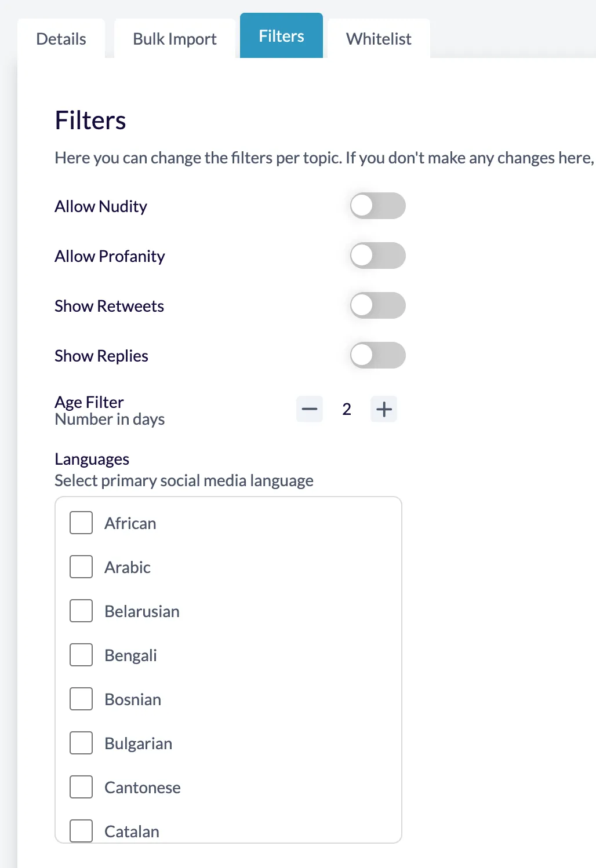Screen dimensions: 596x868
Task: Select the Filters tab
Action: pyautogui.click(x=281, y=36)
